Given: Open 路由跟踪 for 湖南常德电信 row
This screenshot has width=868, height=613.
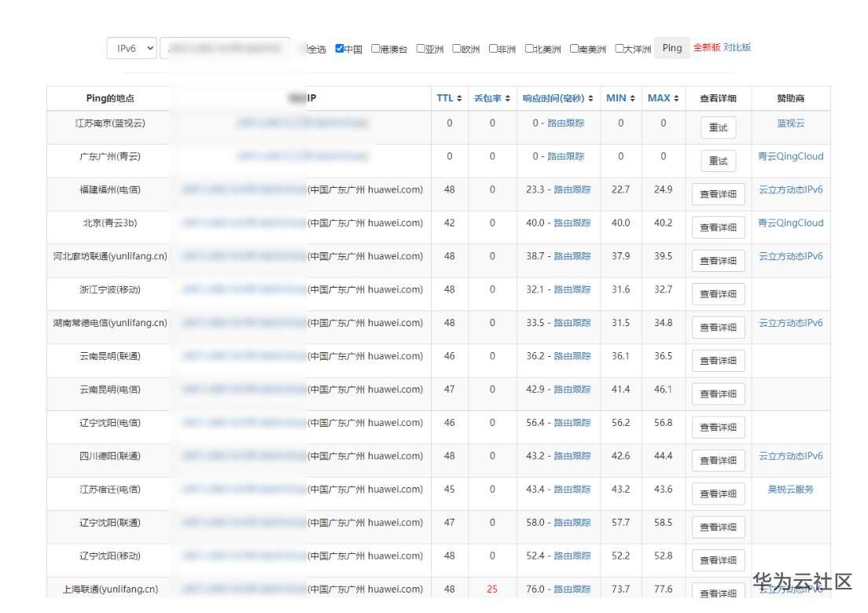Looking at the screenshot, I should tap(572, 322).
